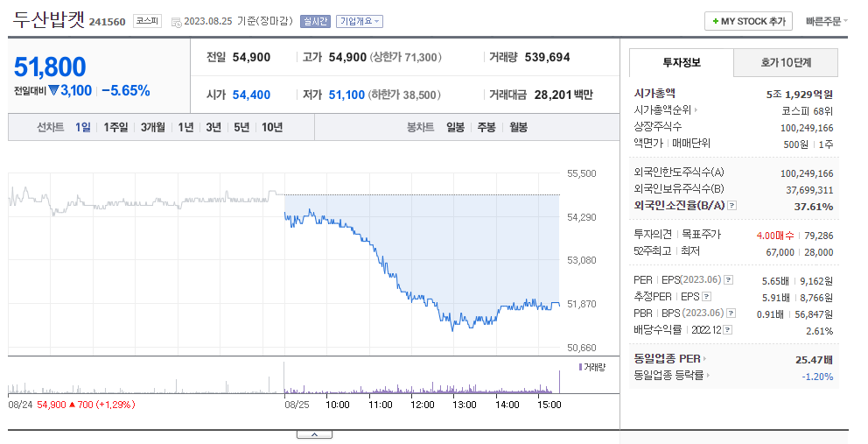868x444 pixels.
Task: Select the 월봉 candlestick chart
Action: pos(519,128)
